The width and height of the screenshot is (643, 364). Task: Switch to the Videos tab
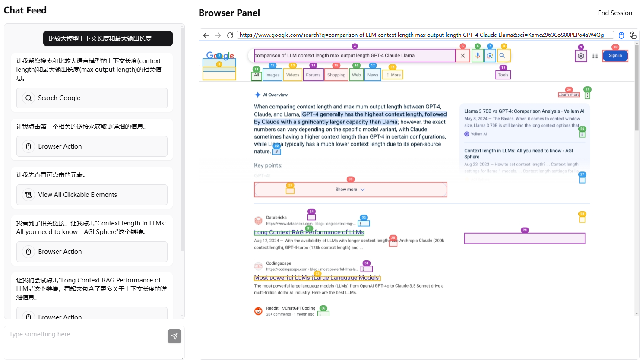coord(293,75)
